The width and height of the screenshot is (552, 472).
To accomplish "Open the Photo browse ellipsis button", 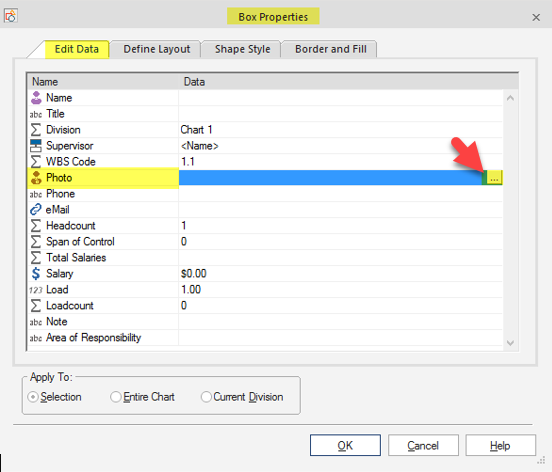I will (494, 178).
